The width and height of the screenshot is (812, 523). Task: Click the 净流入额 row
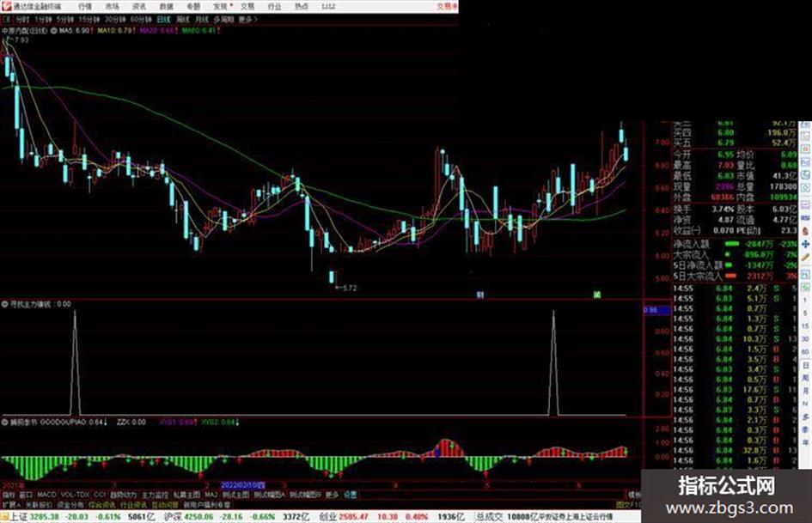pyautogui.click(x=735, y=243)
